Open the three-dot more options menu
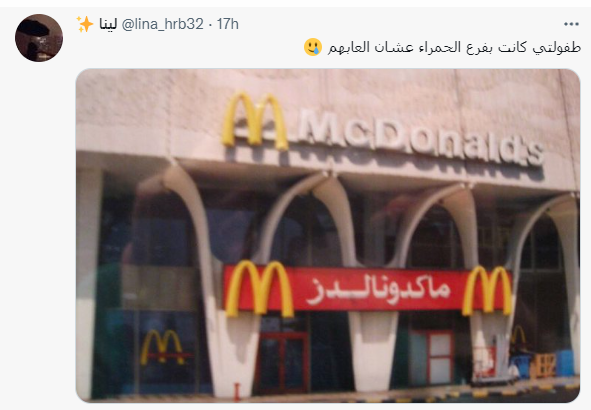 click(571, 24)
